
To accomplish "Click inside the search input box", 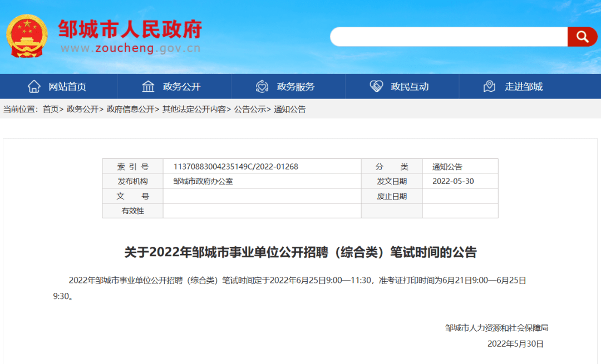I will point(445,36).
